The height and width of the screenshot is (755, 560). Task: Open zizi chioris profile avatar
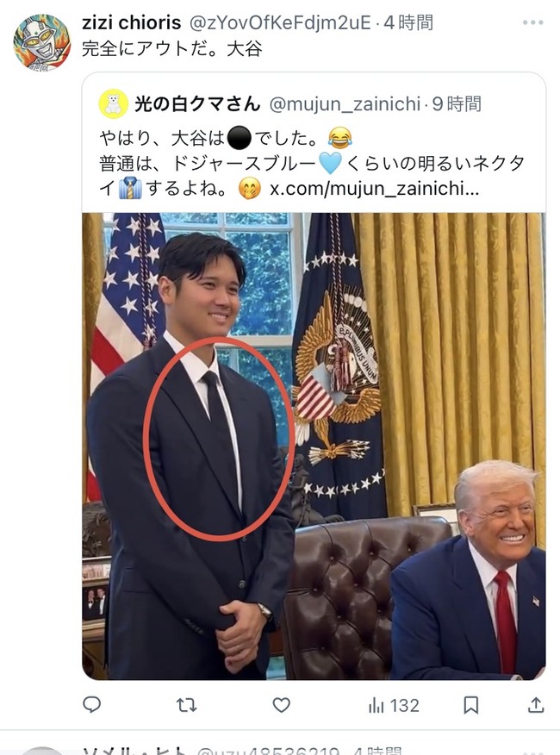pyautogui.click(x=42, y=42)
